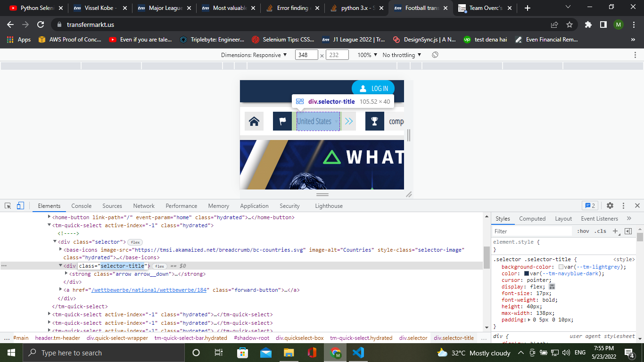Open Microsoft Store from taskbar
The width and height of the screenshot is (644, 362).
pos(242,353)
